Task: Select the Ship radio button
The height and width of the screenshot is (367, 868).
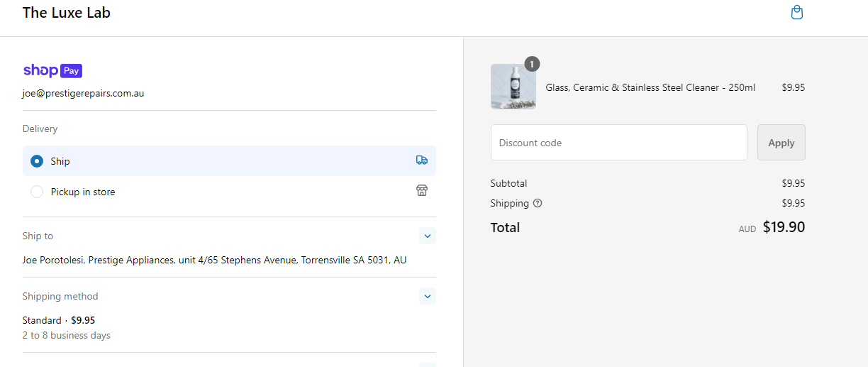Action: coord(37,161)
